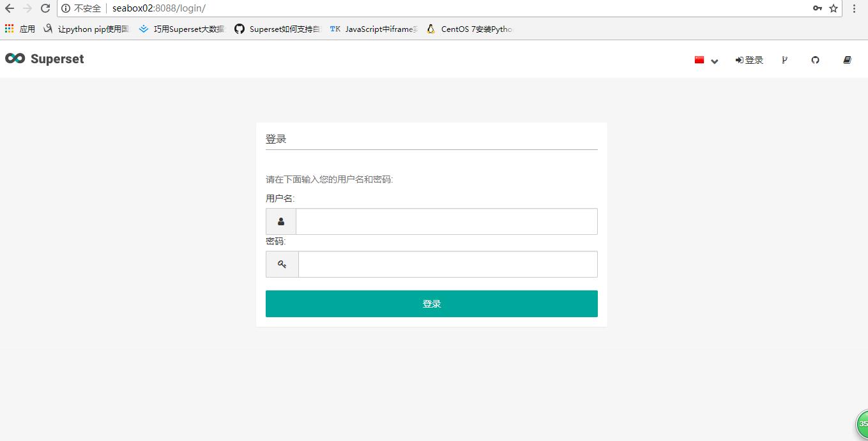Open the Chrome three-dot menu
Image resolution: width=868 pixels, height=441 pixels.
tap(855, 8)
